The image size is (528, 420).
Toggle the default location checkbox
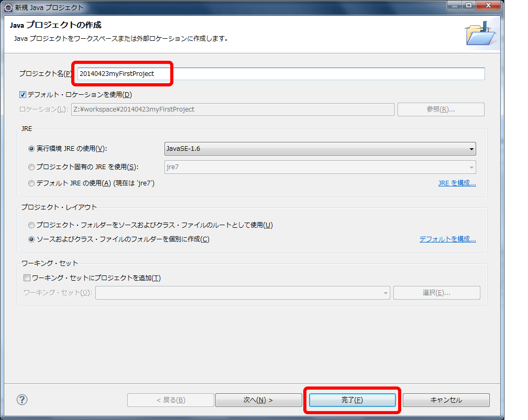tap(23, 95)
